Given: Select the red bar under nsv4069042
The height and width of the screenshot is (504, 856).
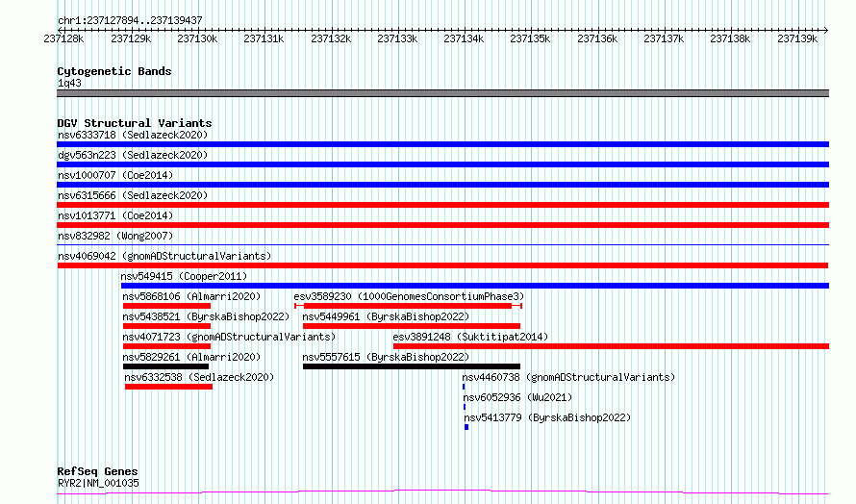Looking at the screenshot, I should point(442,265).
